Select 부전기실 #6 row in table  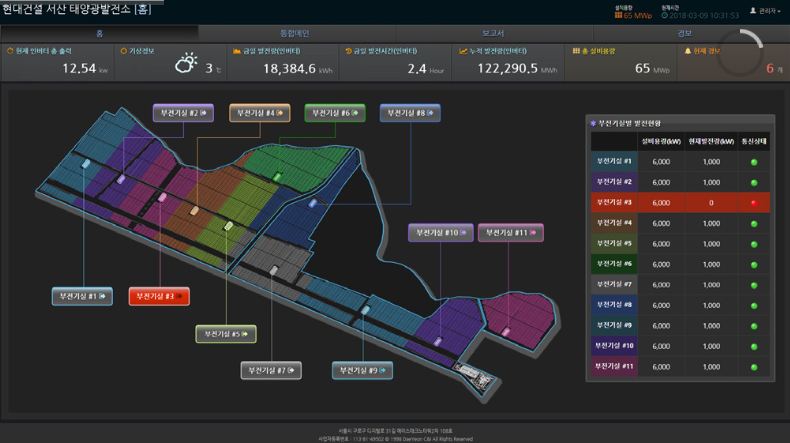pos(680,264)
